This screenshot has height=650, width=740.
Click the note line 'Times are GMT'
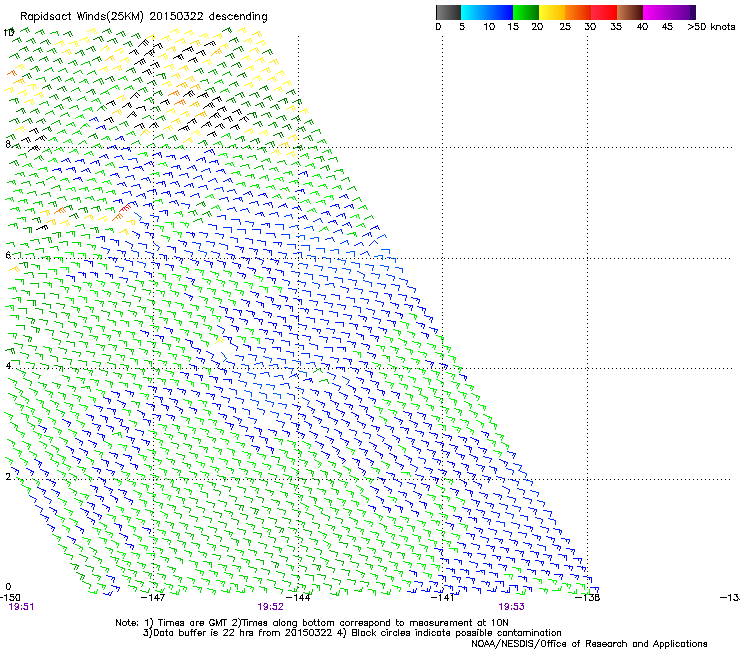click(193, 623)
